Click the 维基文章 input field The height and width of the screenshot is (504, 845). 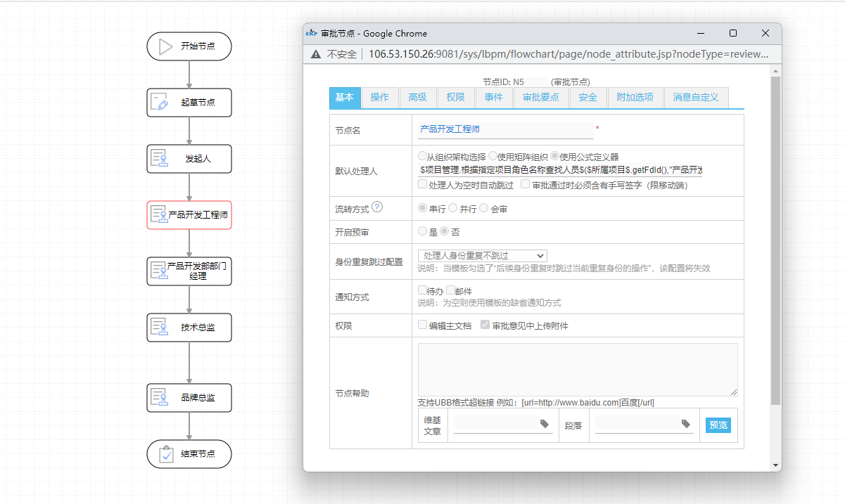tap(503, 424)
